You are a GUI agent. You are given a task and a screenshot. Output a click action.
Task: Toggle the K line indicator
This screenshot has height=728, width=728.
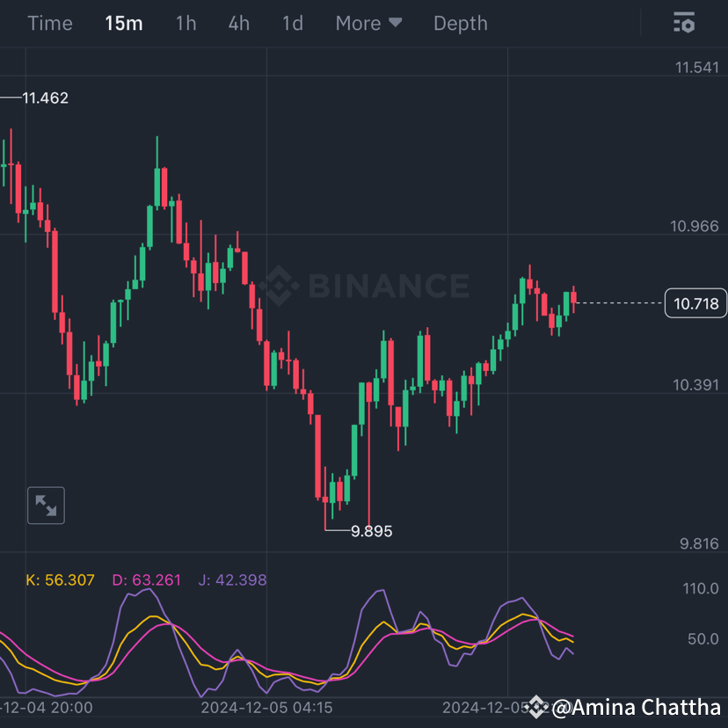[x=60, y=579]
